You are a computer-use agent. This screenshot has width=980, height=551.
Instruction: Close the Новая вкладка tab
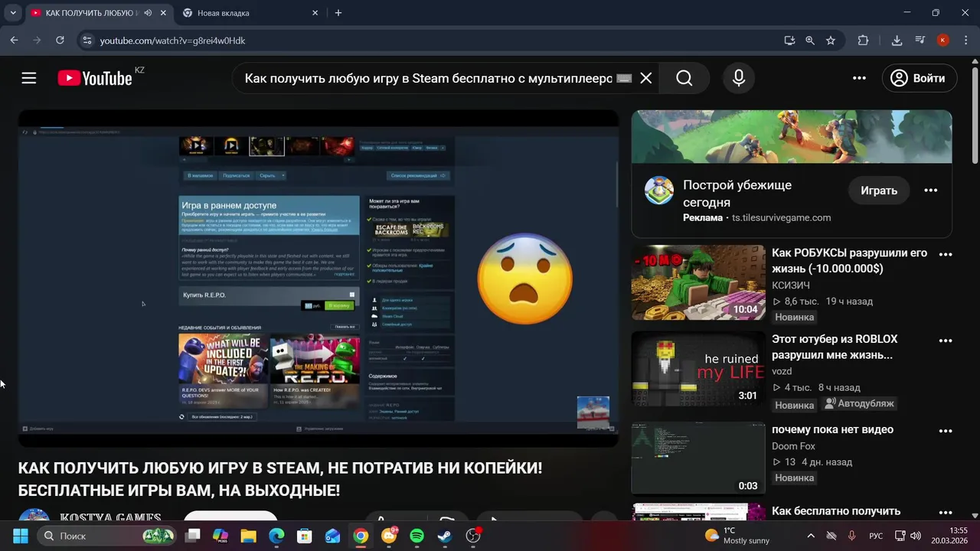click(315, 13)
